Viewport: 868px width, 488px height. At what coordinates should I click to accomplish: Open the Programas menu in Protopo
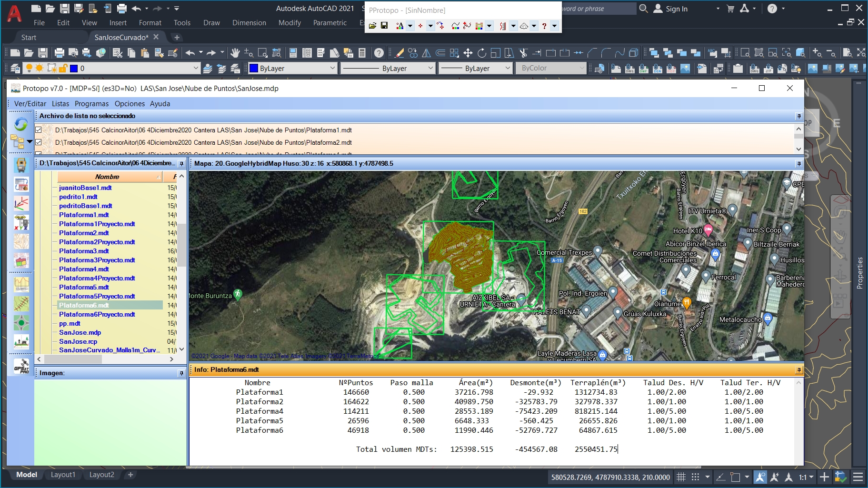(91, 103)
